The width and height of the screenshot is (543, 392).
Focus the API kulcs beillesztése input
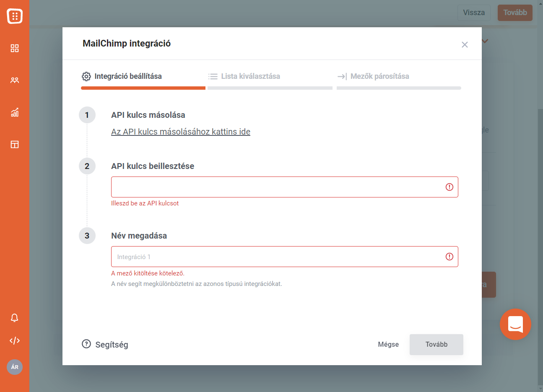tap(285, 187)
